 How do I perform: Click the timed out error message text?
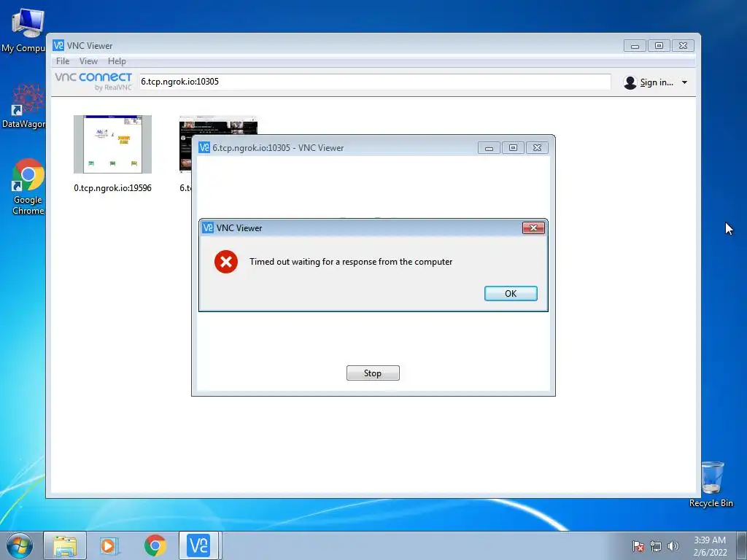click(x=351, y=262)
